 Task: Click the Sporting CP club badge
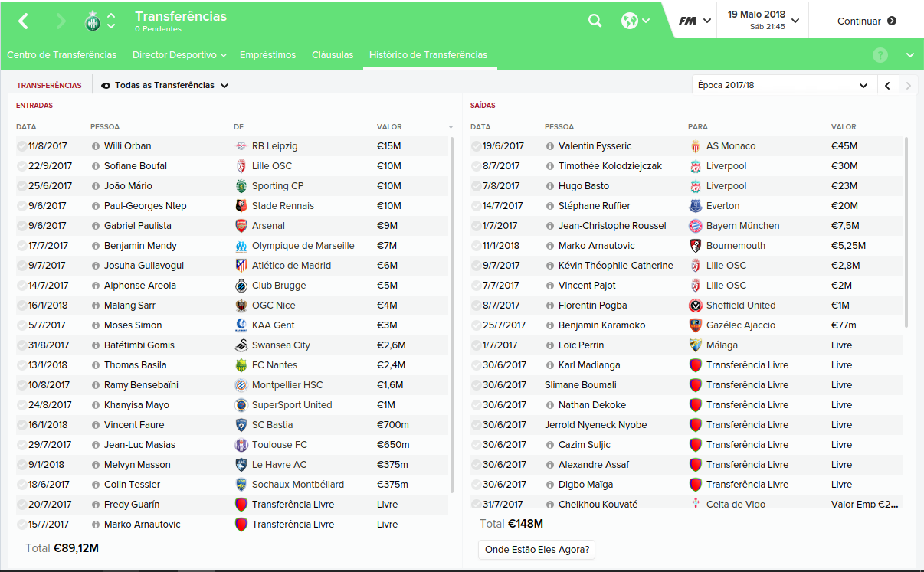[241, 185]
